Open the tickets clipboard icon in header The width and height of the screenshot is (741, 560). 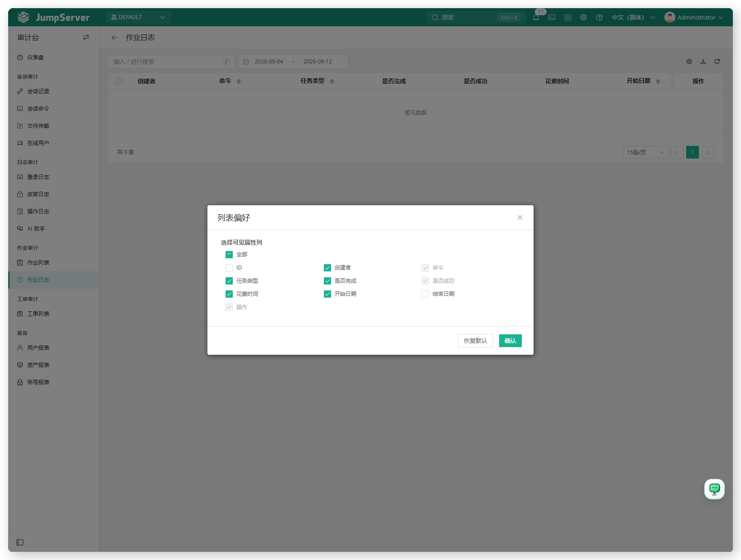pyautogui.click(x=568, y=17)
